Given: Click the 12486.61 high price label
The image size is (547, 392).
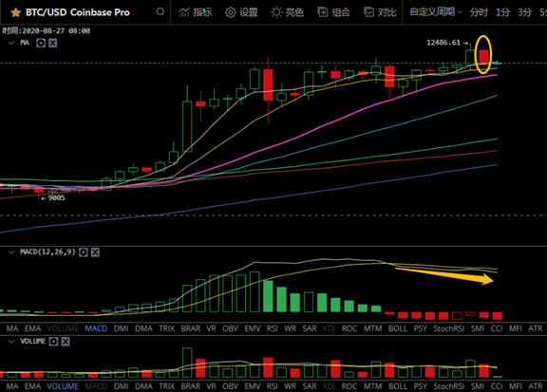Looking at the screenshot, I should [x=443, y=43].
